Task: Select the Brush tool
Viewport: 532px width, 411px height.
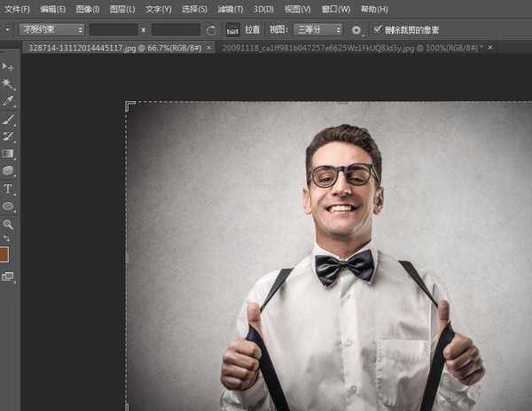Action: (8, 120)
